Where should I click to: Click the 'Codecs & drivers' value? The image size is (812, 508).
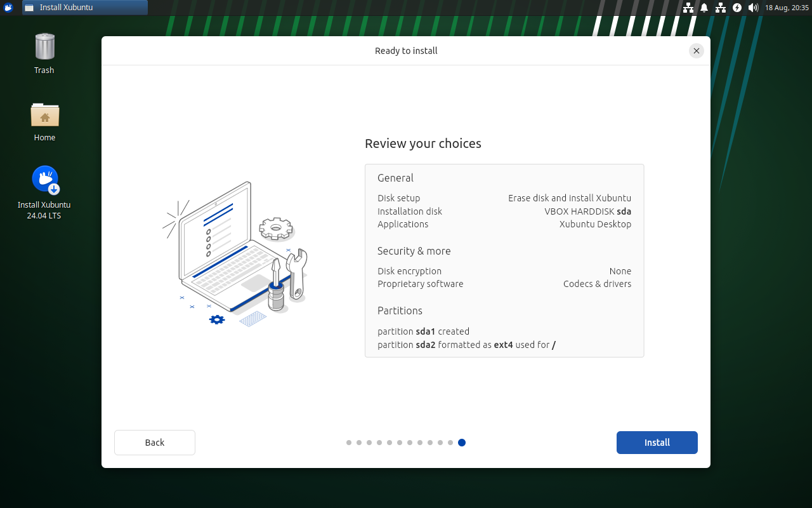coord(598,284)
